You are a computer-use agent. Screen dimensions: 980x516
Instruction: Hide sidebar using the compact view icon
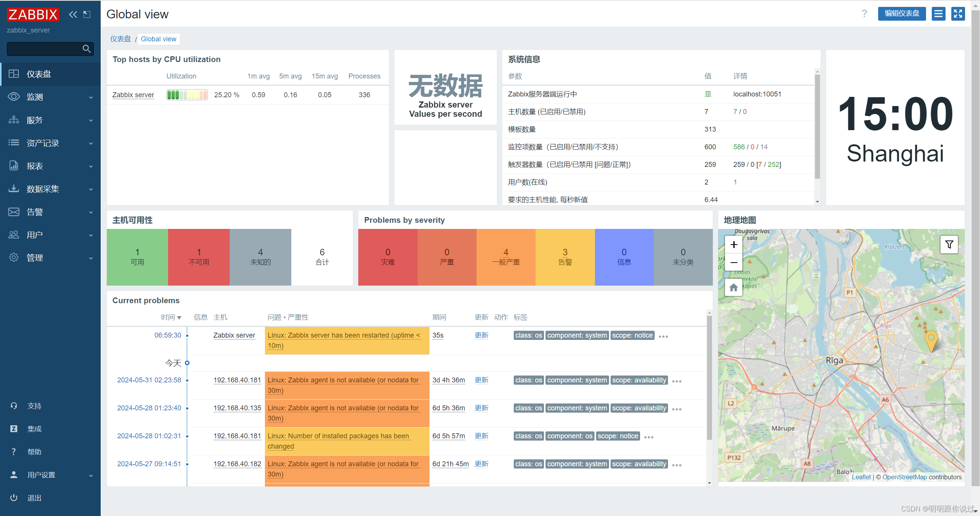coord(87,15)
